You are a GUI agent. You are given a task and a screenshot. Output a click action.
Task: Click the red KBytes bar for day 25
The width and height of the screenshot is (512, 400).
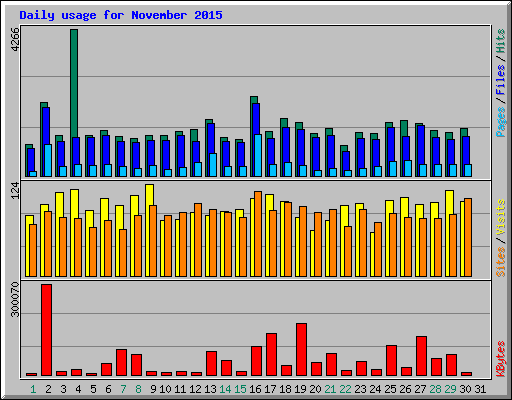coord(391,360)
